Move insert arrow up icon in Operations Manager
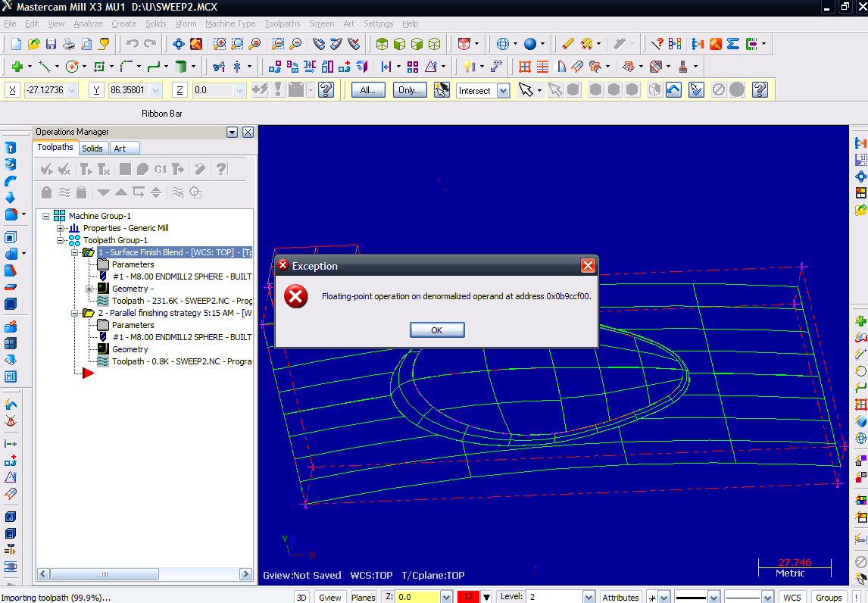The image size is (868, 603). pyautogui.click(x=120, y=192)
